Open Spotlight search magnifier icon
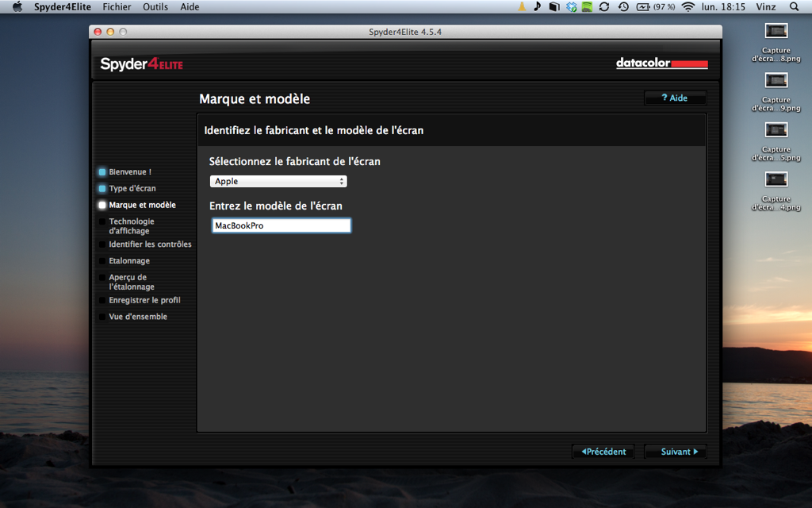The width and height of the screenshot is (812, 508). click(x=795, y=7)
